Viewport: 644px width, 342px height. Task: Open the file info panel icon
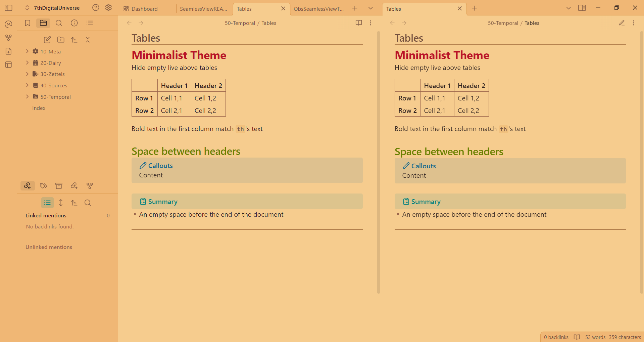(74, 23)
